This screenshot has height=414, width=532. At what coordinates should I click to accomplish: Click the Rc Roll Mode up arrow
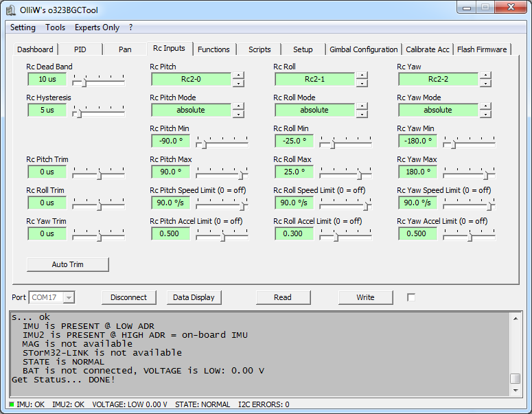[362, 106]
